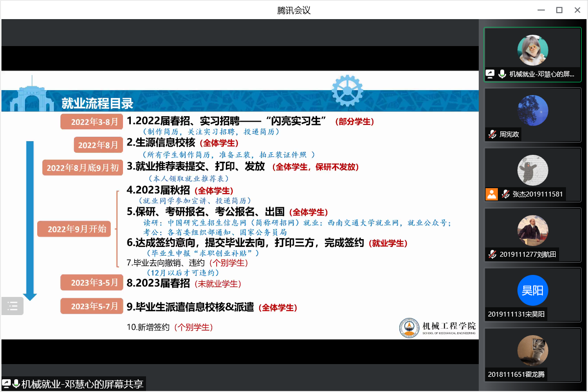Click the 2022年8月底9月初 date tag
The image size is (588, 392).
82,168
